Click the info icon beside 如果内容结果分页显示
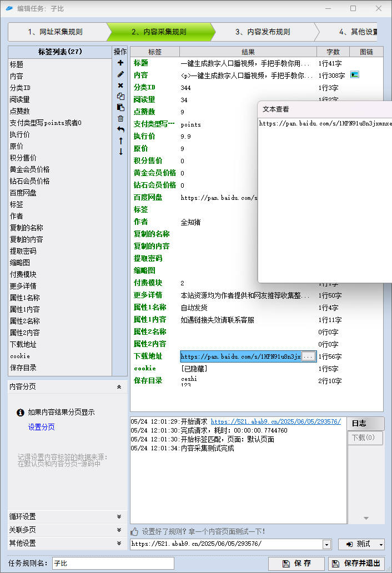392x573 pixels. (x=21, y=413)
